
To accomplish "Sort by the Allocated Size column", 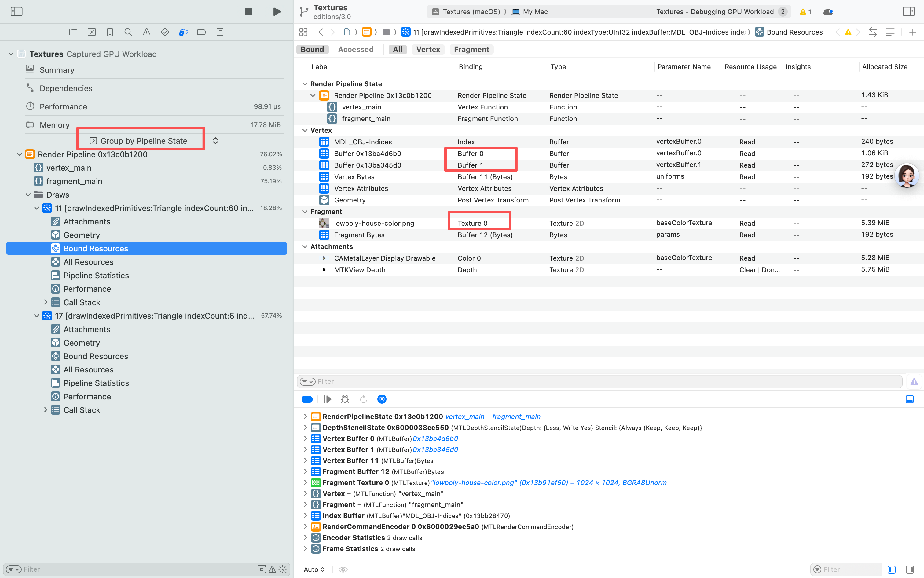I will pos(885,67).
